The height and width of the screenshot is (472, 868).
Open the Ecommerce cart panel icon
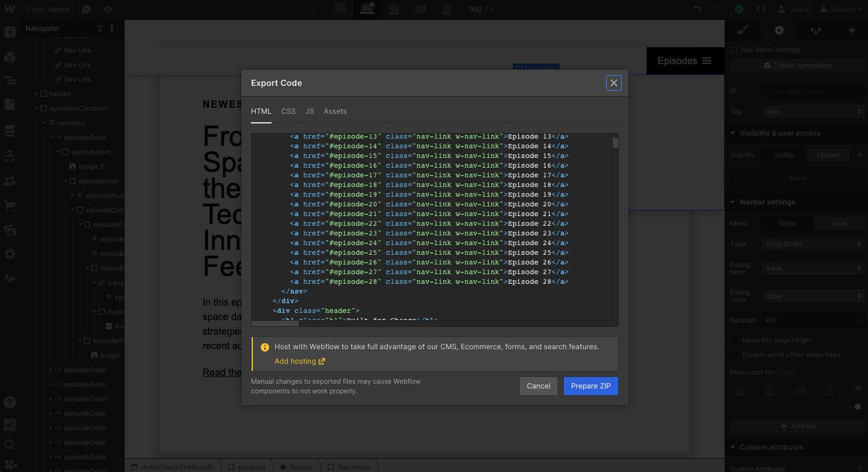point(10,205)
